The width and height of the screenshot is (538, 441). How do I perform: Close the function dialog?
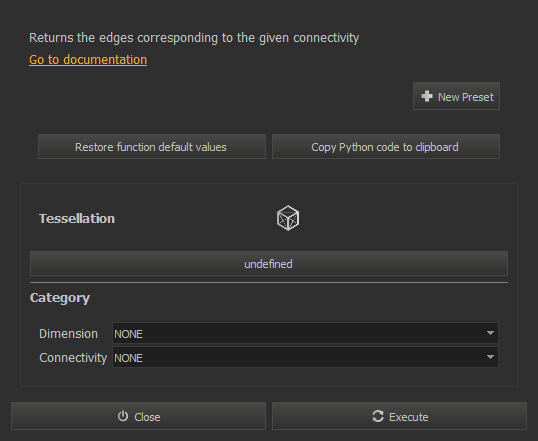click(138, 416)
